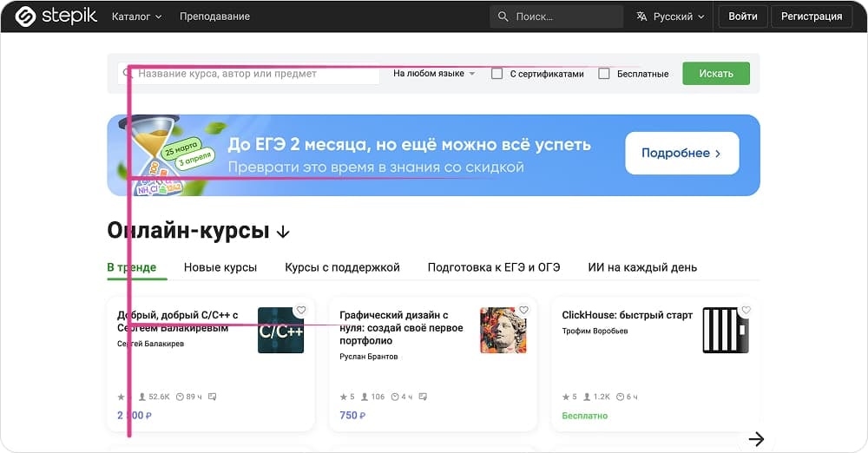Viewport: 868px width, 453px height.
Task: Favorite the Добрый, добрый C/C++ course heart
Action: tap(301, 310)
